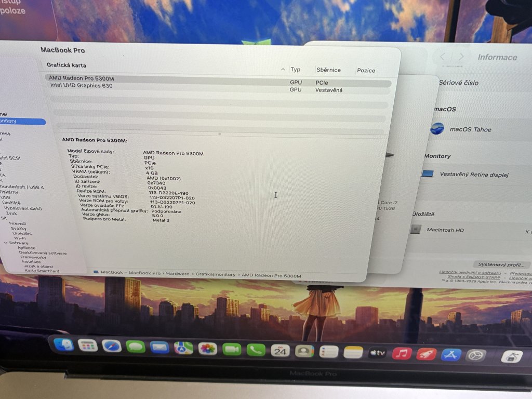Viewport: 532px width, 399px height.
Task: Open Music from the Dock
Action: point(402,354)
